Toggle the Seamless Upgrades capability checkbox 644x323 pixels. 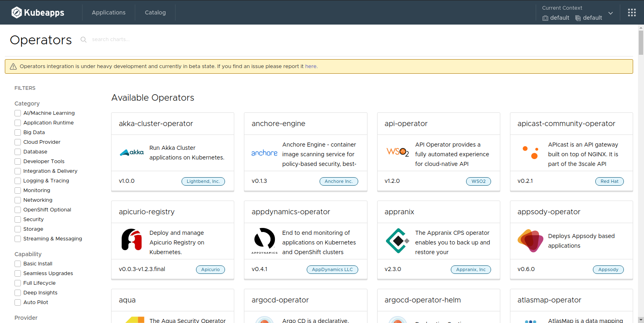(x=18, y=273)
